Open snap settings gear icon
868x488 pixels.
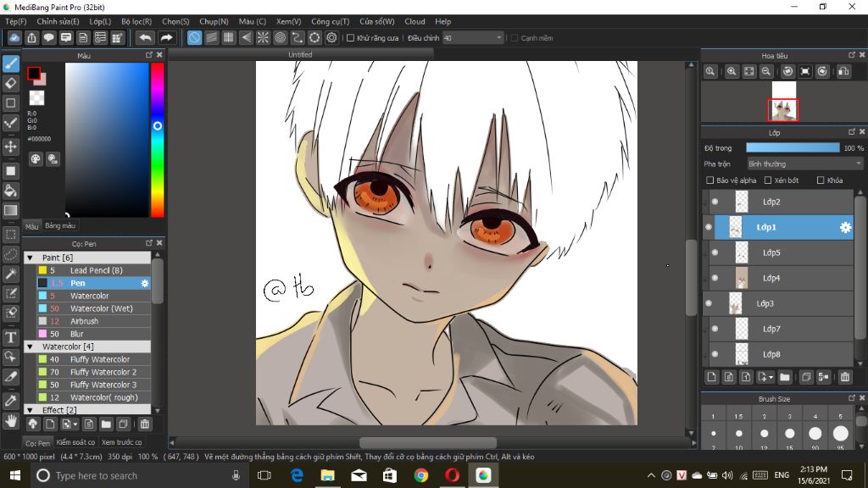pyautogui.click(x=331, y=37)
